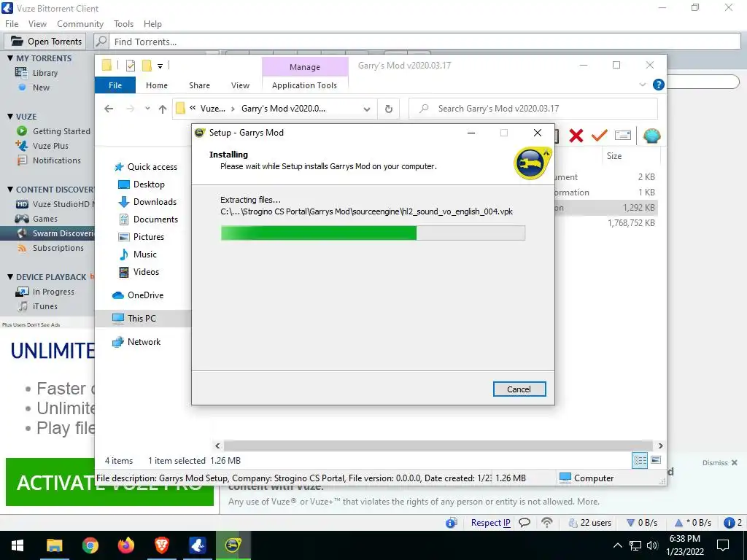Viewport: 747px width, 560px height.
Task: Click quick access toolbar Properties icon
Action: click(131, 66)
